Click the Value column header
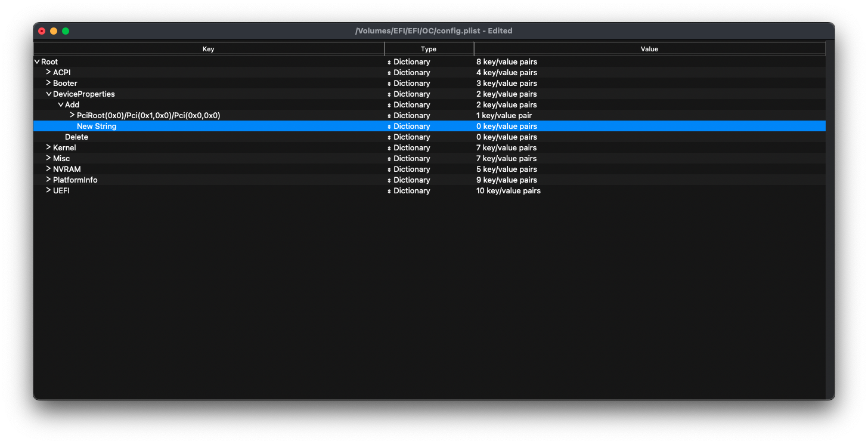Screen dimensions: 868x444 coord(649,49)
